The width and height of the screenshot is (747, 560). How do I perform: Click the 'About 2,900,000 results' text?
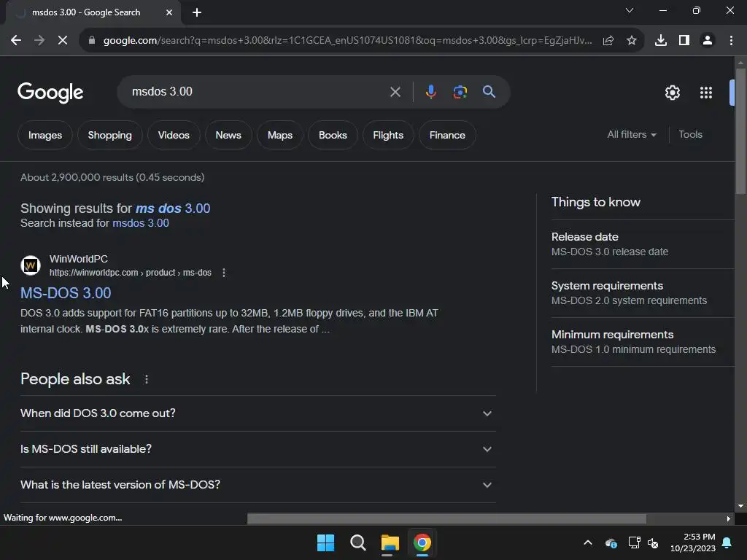(112, 178)
